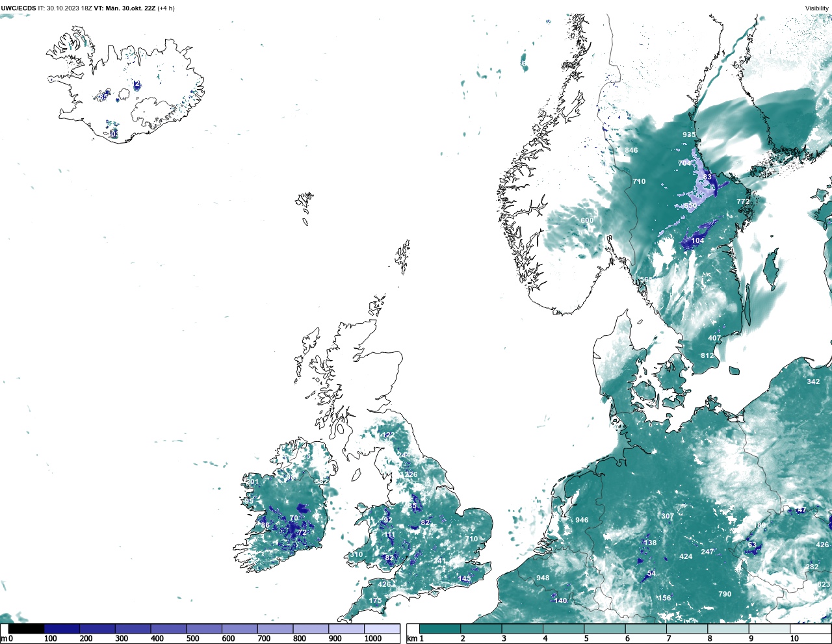
Task: Click the visibility value '935' in Sweden
Action: (689, 135)
